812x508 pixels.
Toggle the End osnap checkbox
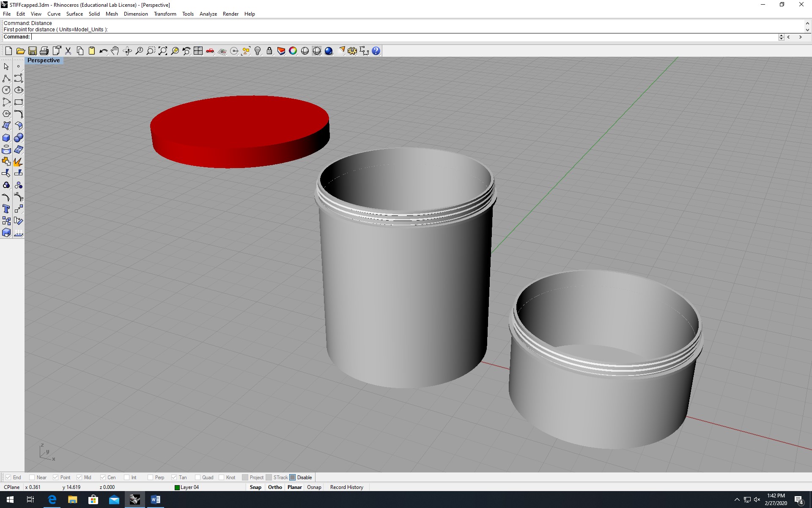8,477
